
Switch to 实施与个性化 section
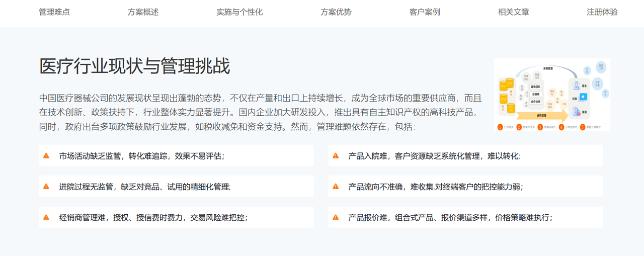pyautogui.click(x=239, y=12)
